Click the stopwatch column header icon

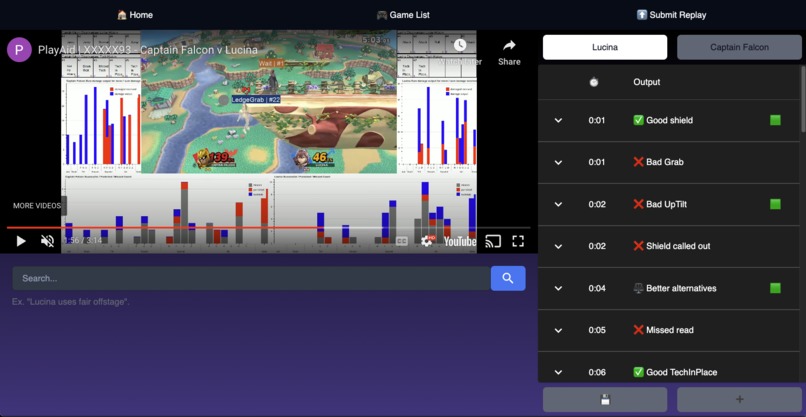pos(594,82)
